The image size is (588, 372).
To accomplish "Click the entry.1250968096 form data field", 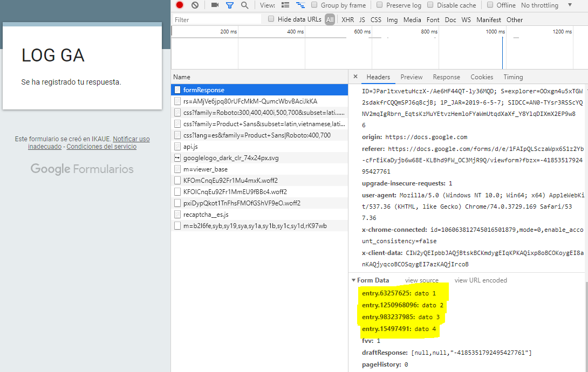I will (x=402, y=305).
